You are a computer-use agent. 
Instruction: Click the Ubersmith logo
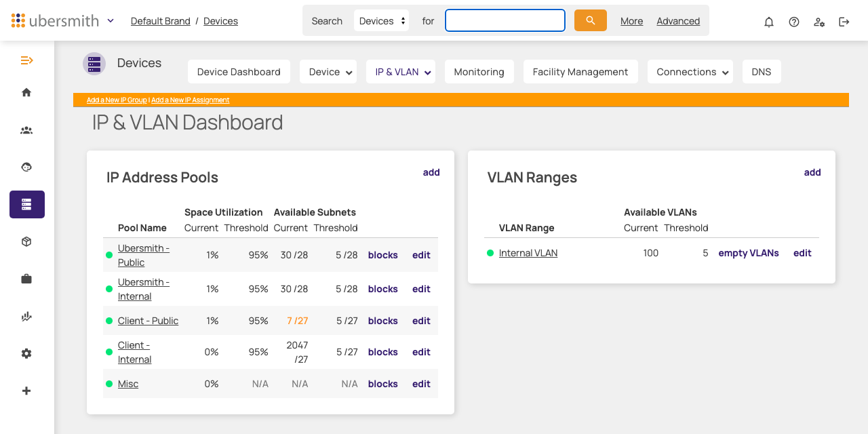tap(55, 20)
